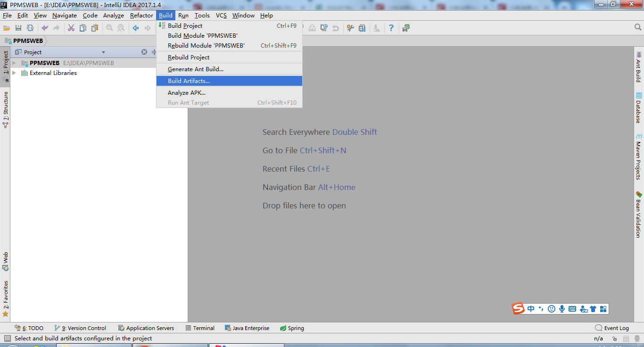Click the Cut scissors icon
Viewport: 644px width, 347px height.
[x=71, y=28]
